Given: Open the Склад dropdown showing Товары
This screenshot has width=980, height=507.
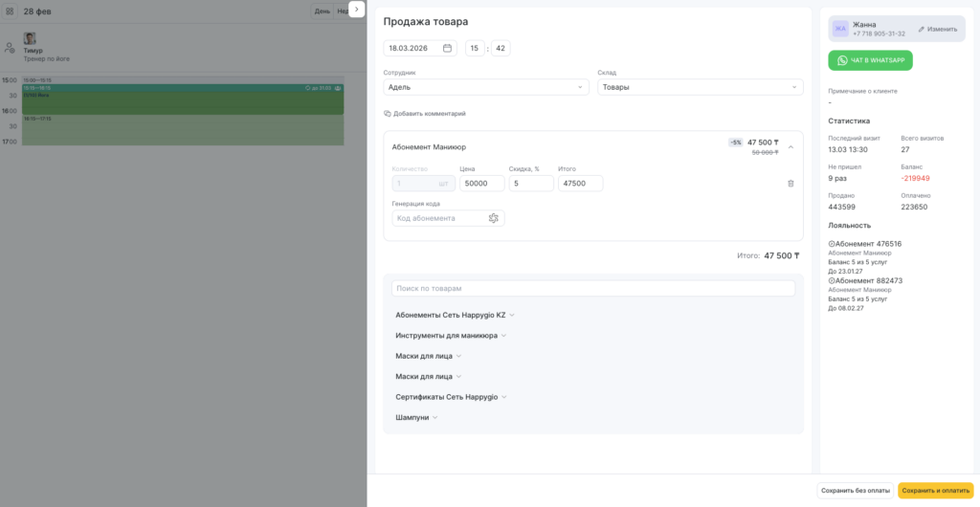Looking at the screenshot, I should click(700, 87).
